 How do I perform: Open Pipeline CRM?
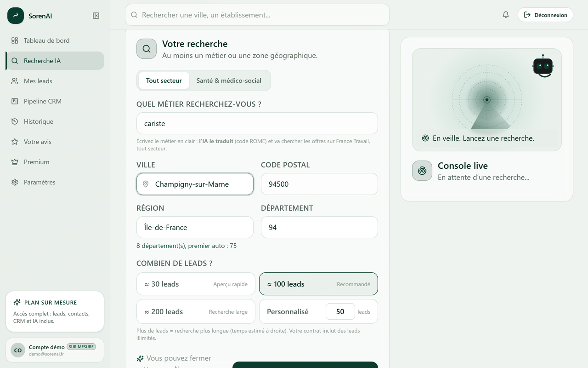tap(55, 101)
